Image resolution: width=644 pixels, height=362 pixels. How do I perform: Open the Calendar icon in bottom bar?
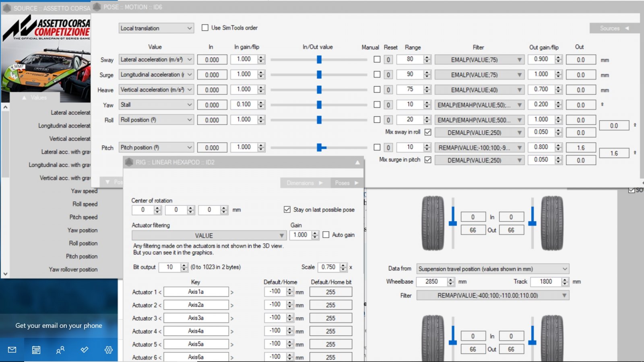(36, 350)
